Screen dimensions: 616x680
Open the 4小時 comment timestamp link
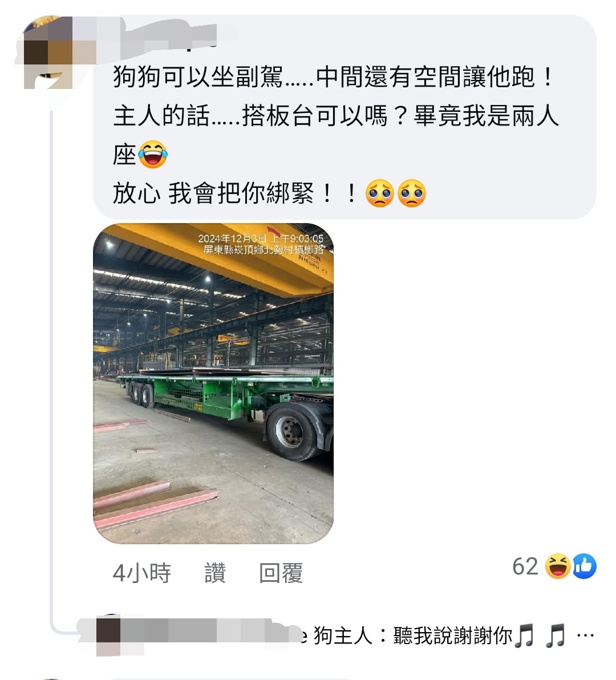pos(142,573)
